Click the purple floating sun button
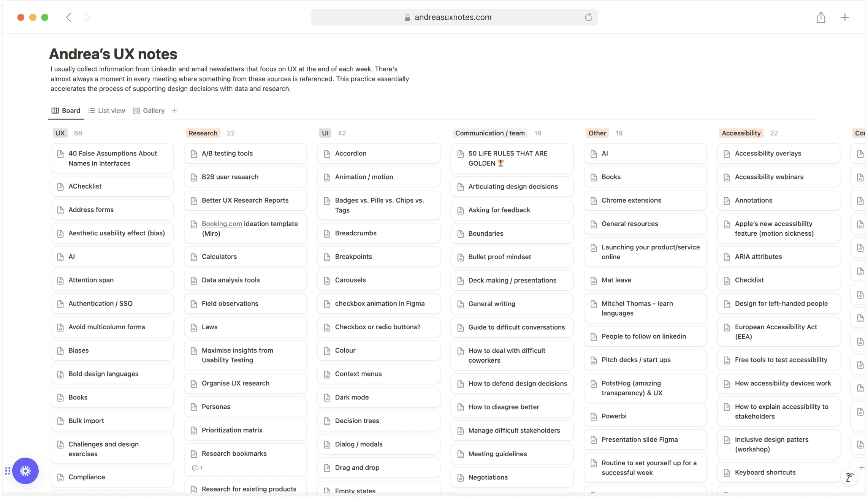The image size is (868, 498). 25,471
